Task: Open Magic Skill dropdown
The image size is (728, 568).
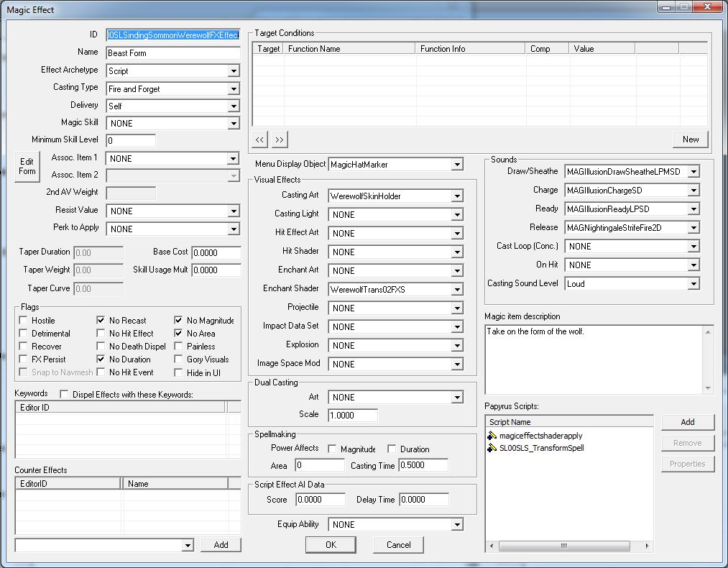Action: tap(234, 124)
